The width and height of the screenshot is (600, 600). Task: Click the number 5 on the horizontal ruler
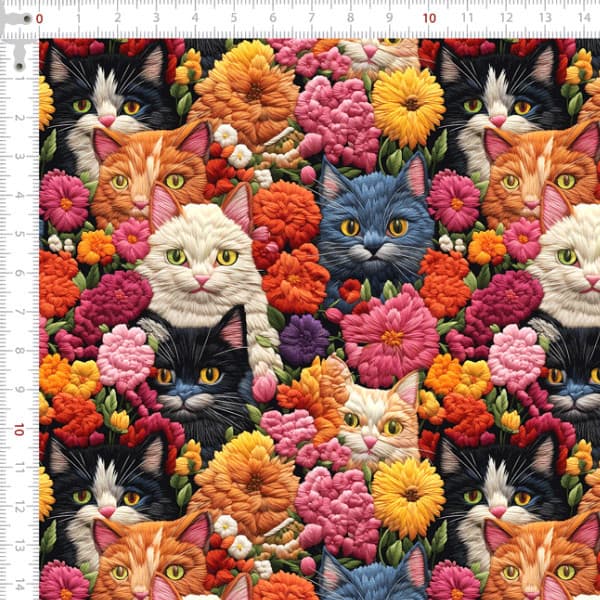point(234,18)
